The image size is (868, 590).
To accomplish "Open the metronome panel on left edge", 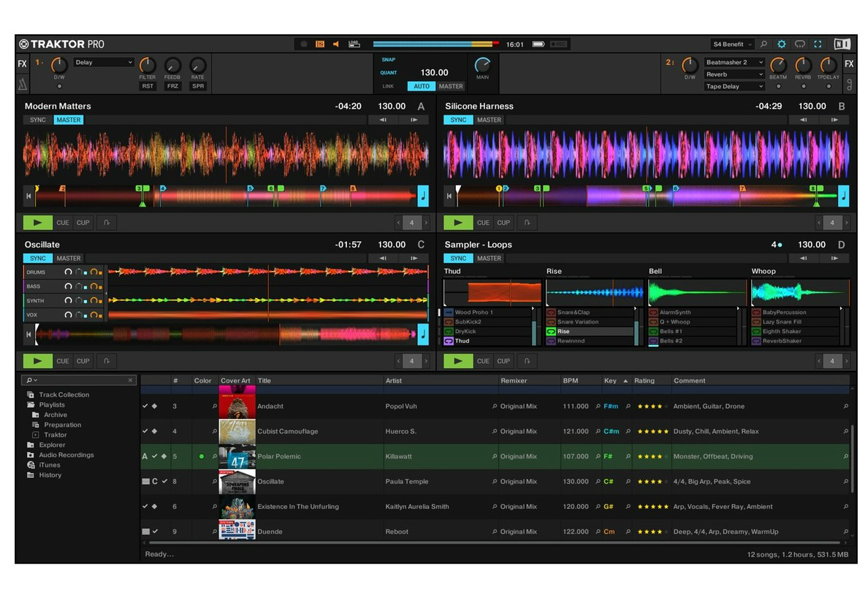I will 23,85.
